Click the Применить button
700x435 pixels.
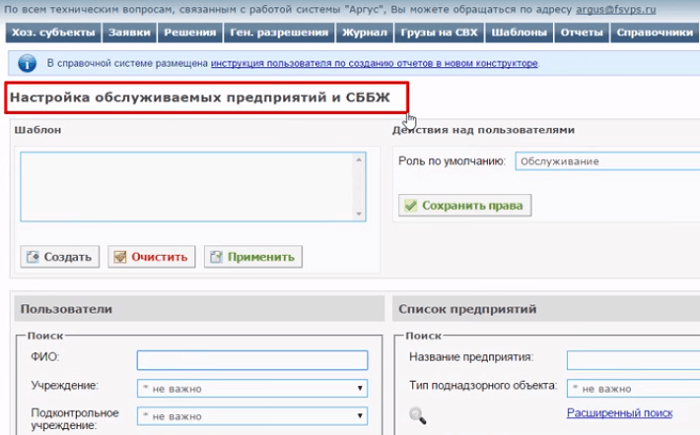tap(252, 256)
